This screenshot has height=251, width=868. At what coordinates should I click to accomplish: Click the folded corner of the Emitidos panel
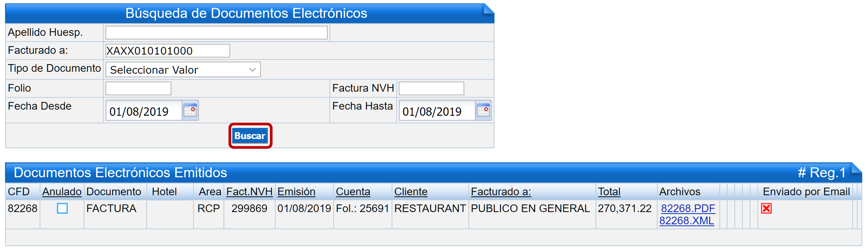pos(856,169)
